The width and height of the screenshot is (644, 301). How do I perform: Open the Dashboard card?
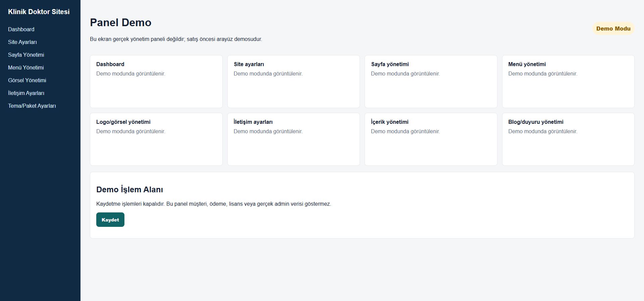coord(156,82)
